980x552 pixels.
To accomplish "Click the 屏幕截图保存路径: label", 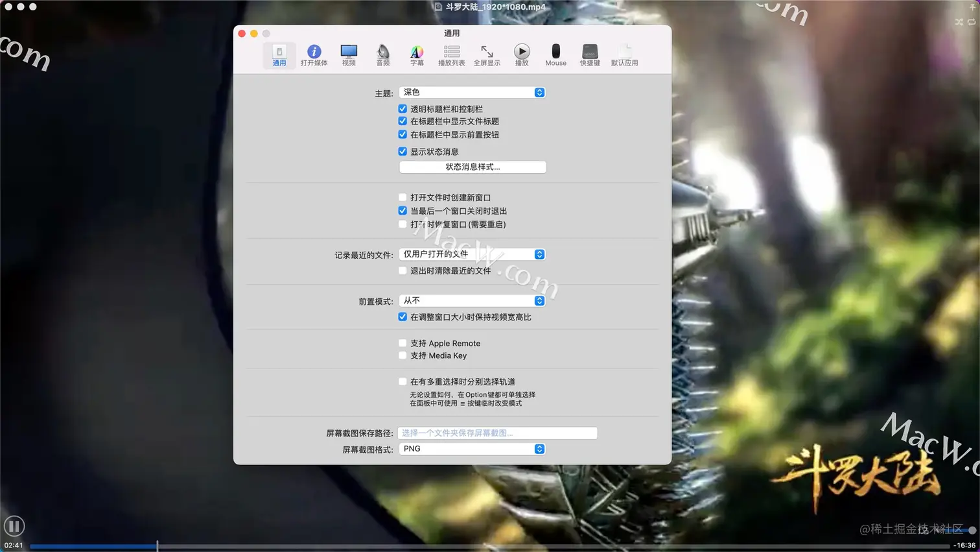I will [360, 433].
